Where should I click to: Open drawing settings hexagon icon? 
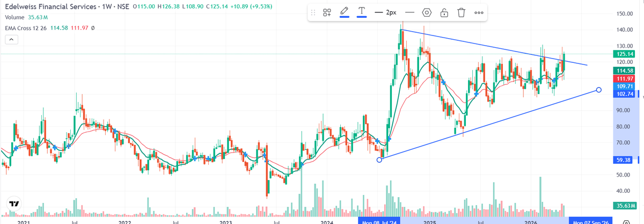pos(427,12)
